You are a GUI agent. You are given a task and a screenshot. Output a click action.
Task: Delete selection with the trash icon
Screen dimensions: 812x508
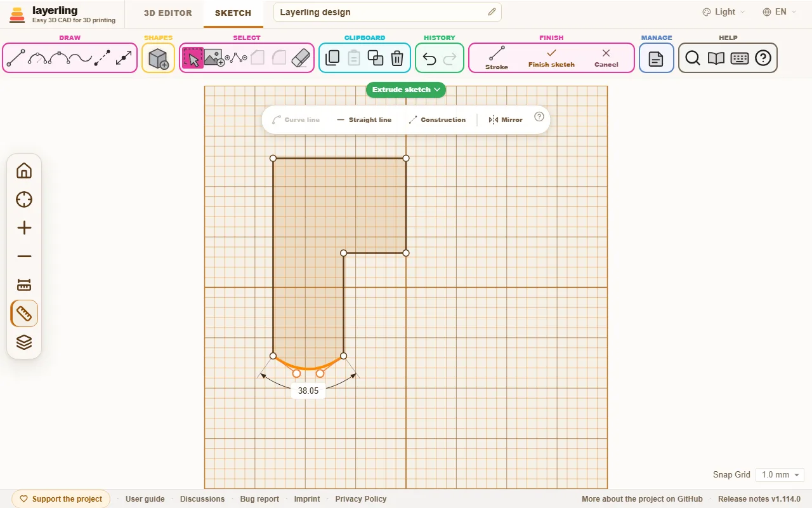click(x=397, y=58)
